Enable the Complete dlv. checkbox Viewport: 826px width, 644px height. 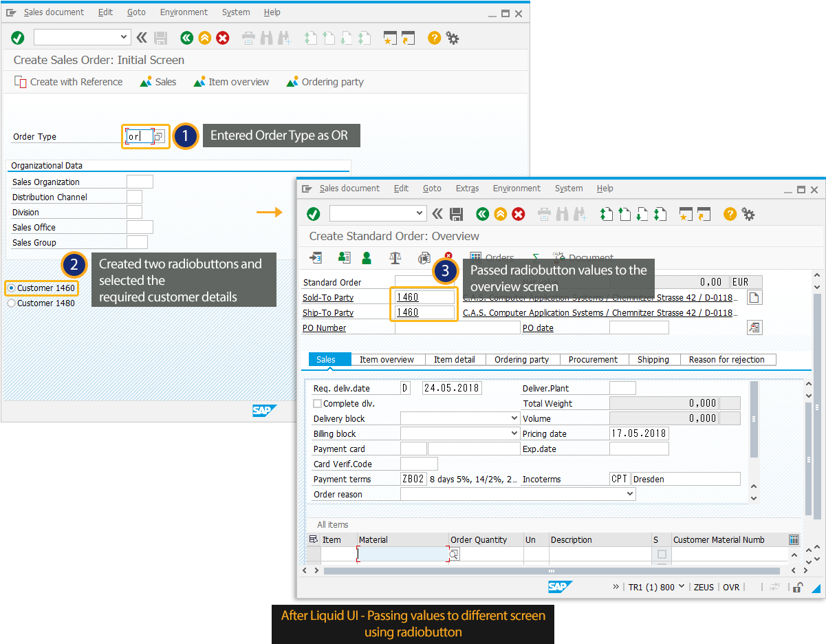click(x=317, y=404)
